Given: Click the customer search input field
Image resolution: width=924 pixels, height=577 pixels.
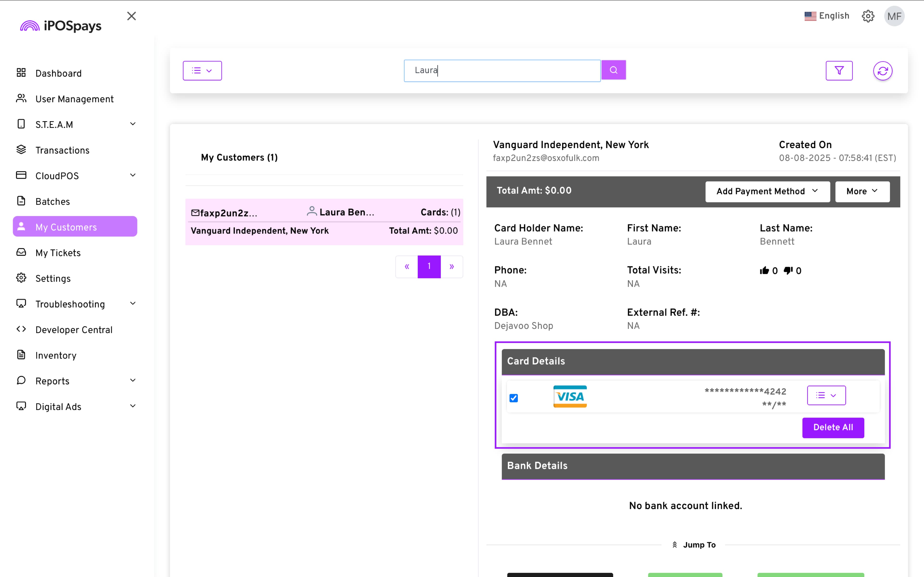Looking at the screenshot, I should pos(502,71).
